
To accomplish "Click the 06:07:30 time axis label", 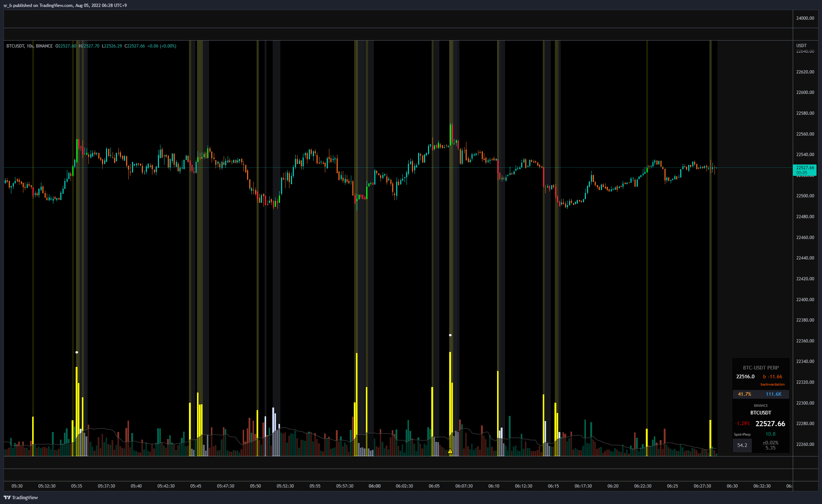I will pos(464,486).
